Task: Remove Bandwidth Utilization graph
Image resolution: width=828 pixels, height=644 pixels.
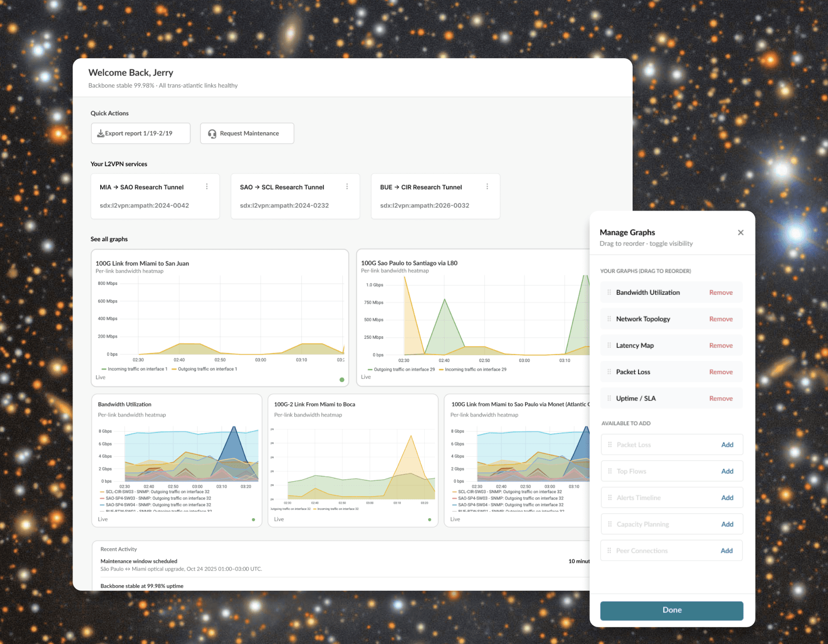Action: pos(721,292)
